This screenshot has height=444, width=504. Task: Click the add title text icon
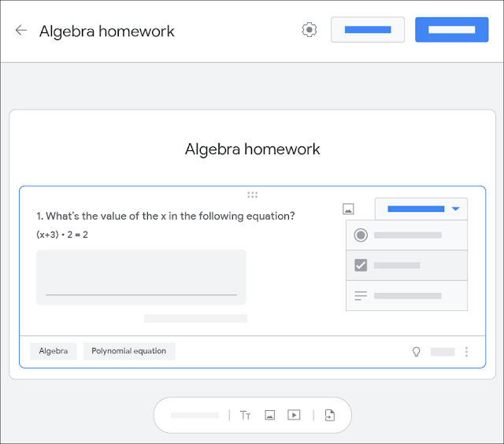coord(245,415)
